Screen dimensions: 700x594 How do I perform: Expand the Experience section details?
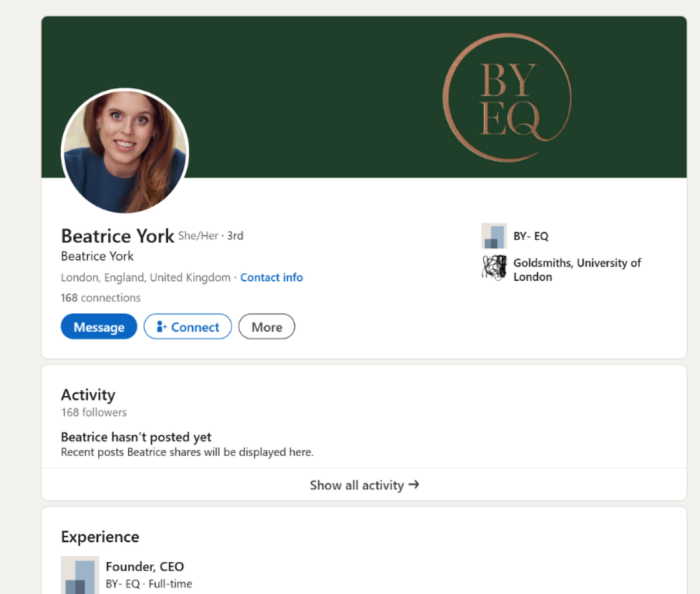(x=100, y=537)
